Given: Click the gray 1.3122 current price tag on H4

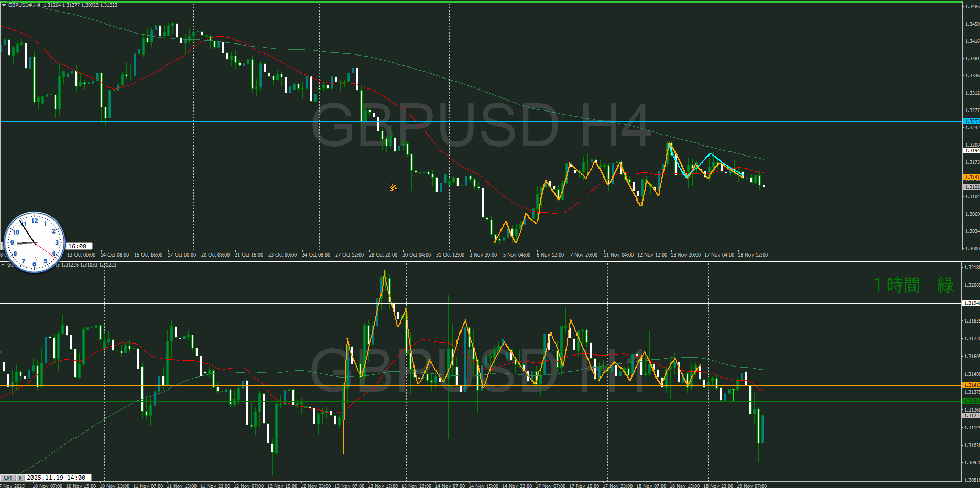Looking at the screenshot, I should click(972, 187).
